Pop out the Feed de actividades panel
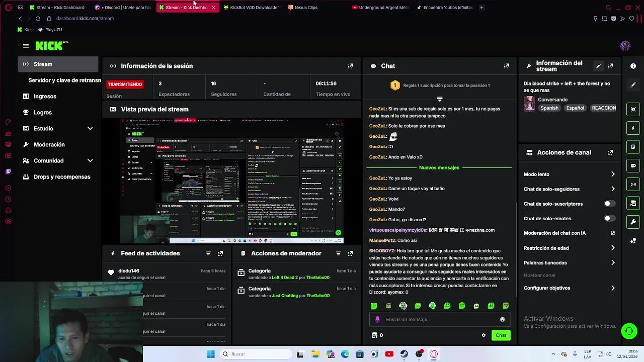The height and width of the screenshot is (362, 644). [220, 253]
